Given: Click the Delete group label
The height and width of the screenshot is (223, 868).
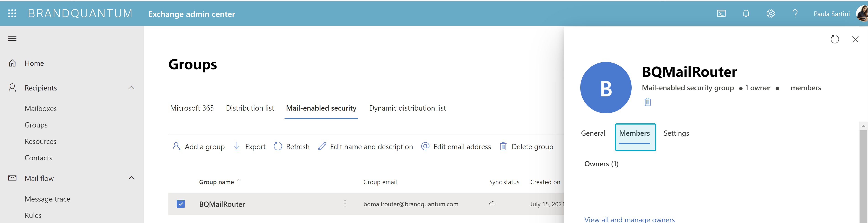Looking at the screenshot, I should (x=532, y=146).
